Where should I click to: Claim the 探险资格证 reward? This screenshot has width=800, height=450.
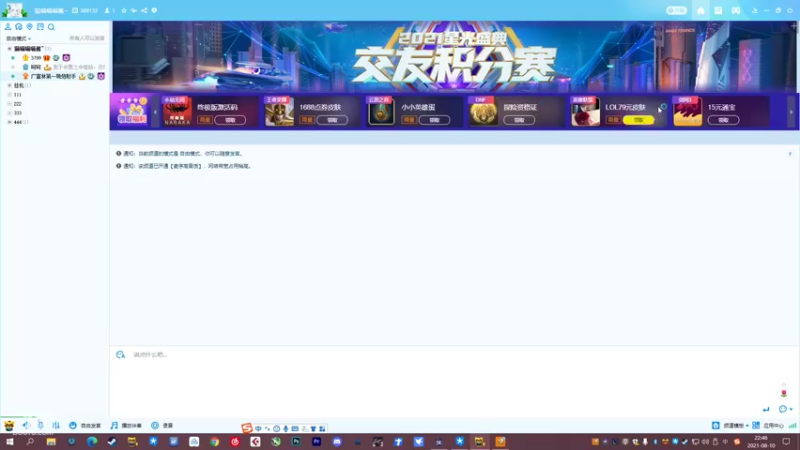coord(519,120)
